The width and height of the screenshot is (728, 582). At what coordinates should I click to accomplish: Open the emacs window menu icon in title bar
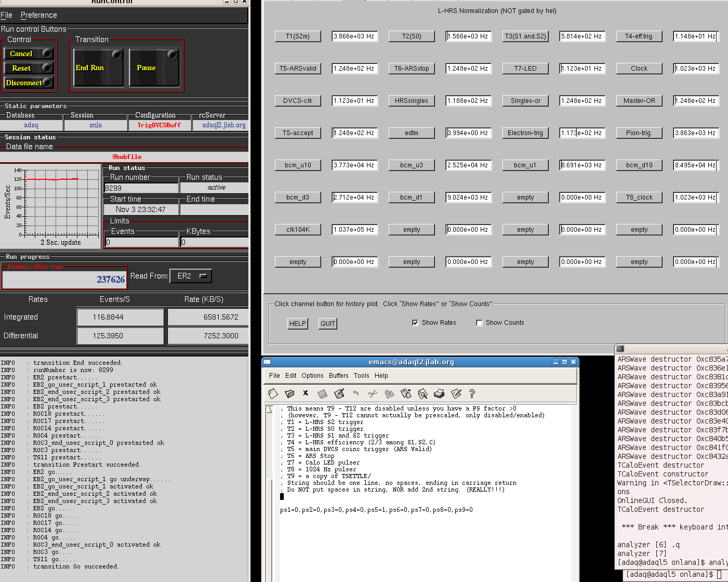[267, 362]
